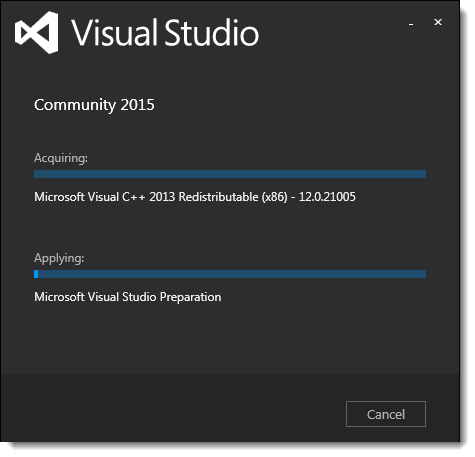This screenshot has width=475, height=457.
Task: Click 'Microsoft Visual Studio Preparation' status text
Action: 128,297
